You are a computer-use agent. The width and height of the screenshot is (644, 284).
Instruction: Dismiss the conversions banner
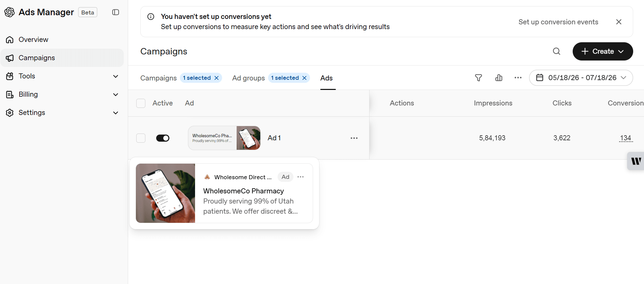(x=619, y=22)
